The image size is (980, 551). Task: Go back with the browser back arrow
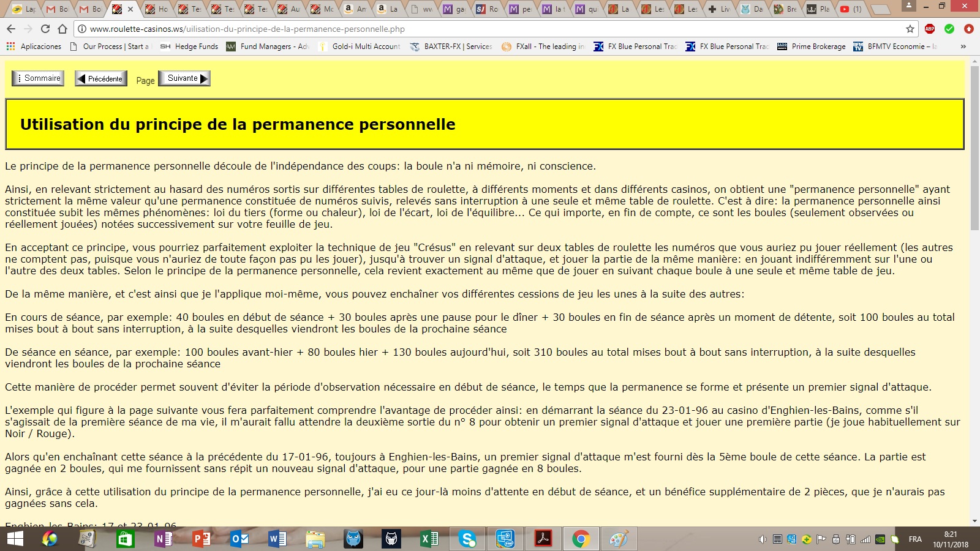pos(10,29)
